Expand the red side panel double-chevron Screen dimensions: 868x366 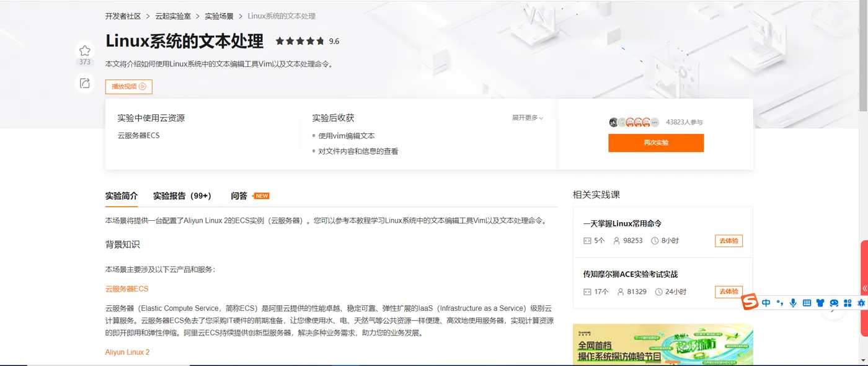[x=864, y=288]
